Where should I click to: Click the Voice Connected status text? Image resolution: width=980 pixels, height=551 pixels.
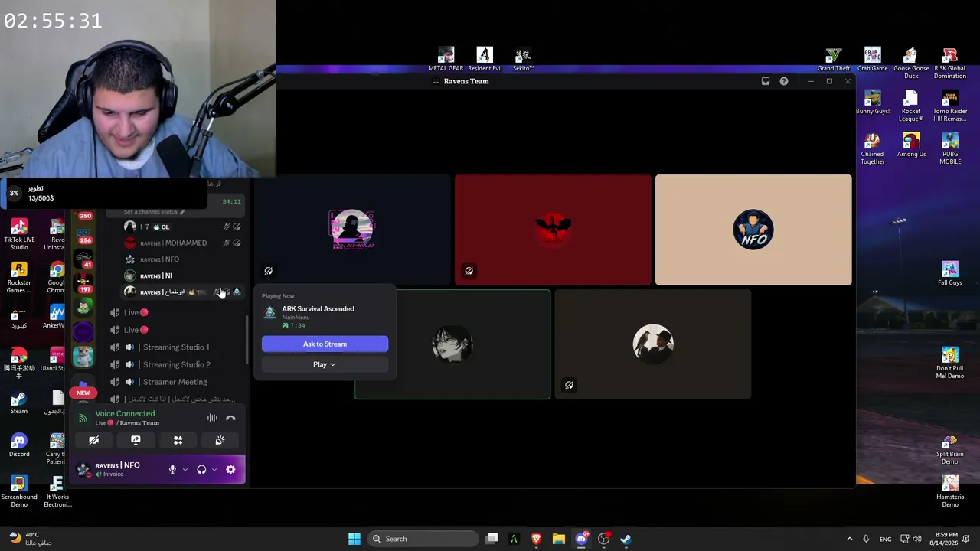[125, 413]
